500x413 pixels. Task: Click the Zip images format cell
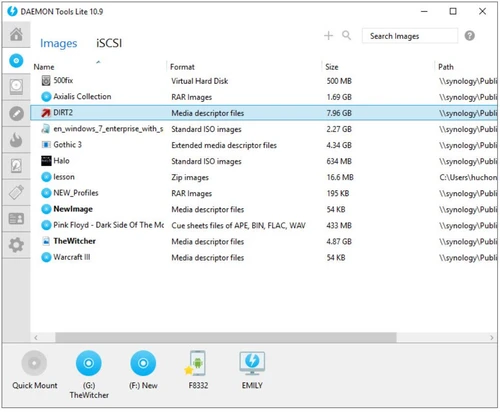click(190, 177)
